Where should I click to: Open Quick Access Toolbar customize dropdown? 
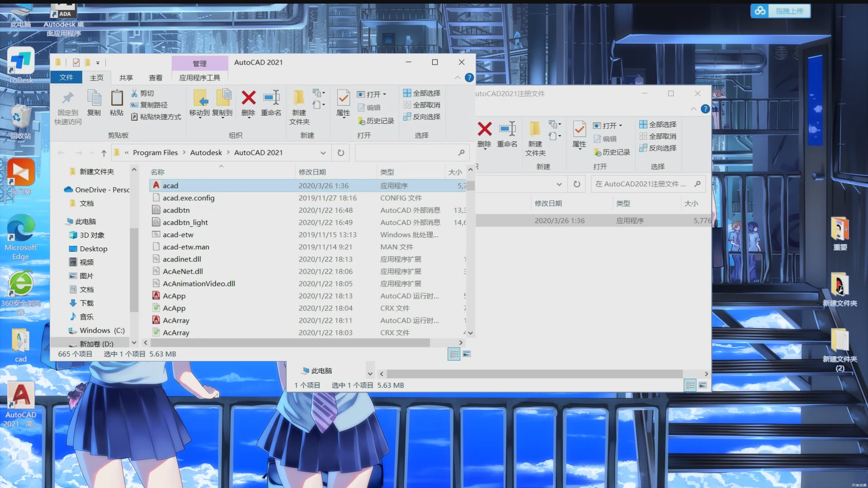(x=98, y=63)
